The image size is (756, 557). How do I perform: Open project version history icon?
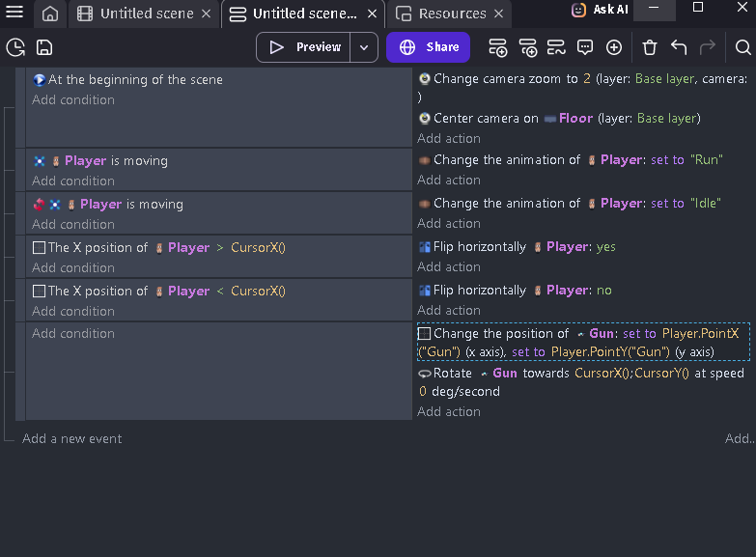[14, 47]
